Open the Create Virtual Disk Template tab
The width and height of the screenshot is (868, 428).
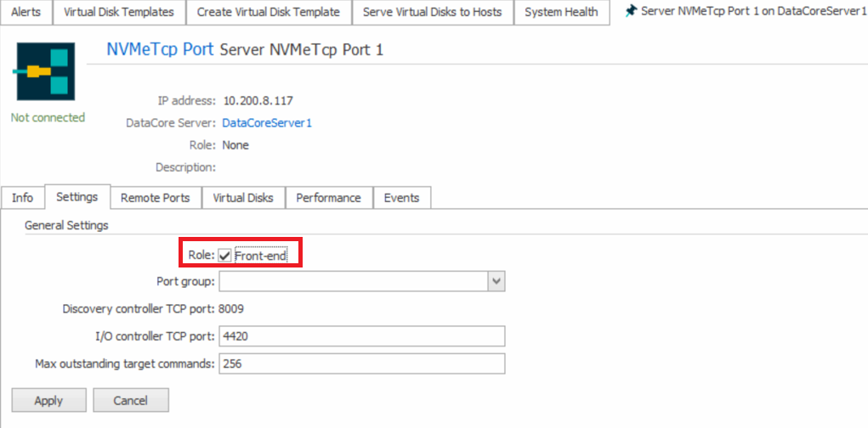point(268,12)
